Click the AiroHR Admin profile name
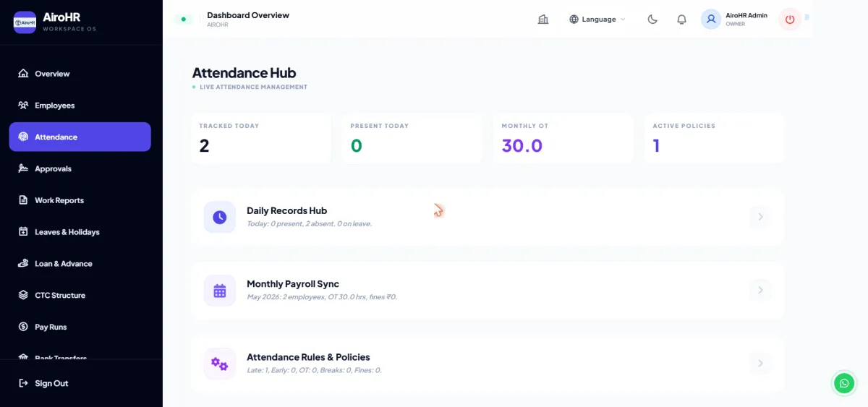 click(x=746, y=15)
